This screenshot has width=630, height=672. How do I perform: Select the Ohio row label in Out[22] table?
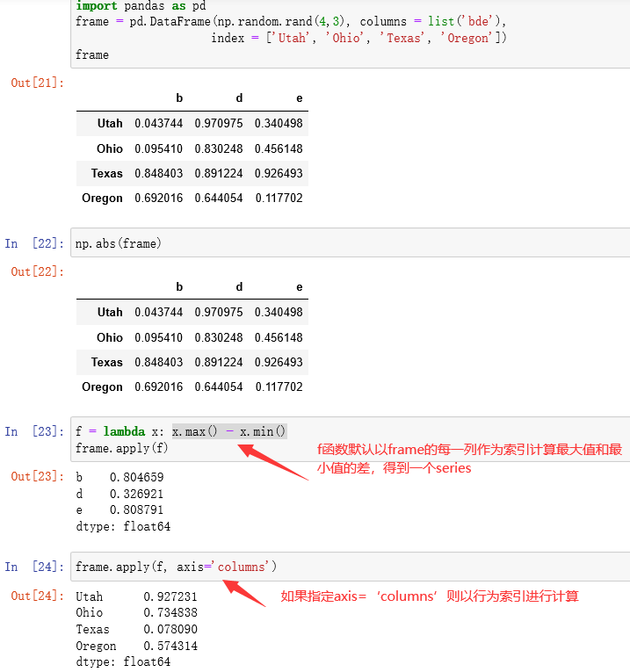tap(110, 337)
